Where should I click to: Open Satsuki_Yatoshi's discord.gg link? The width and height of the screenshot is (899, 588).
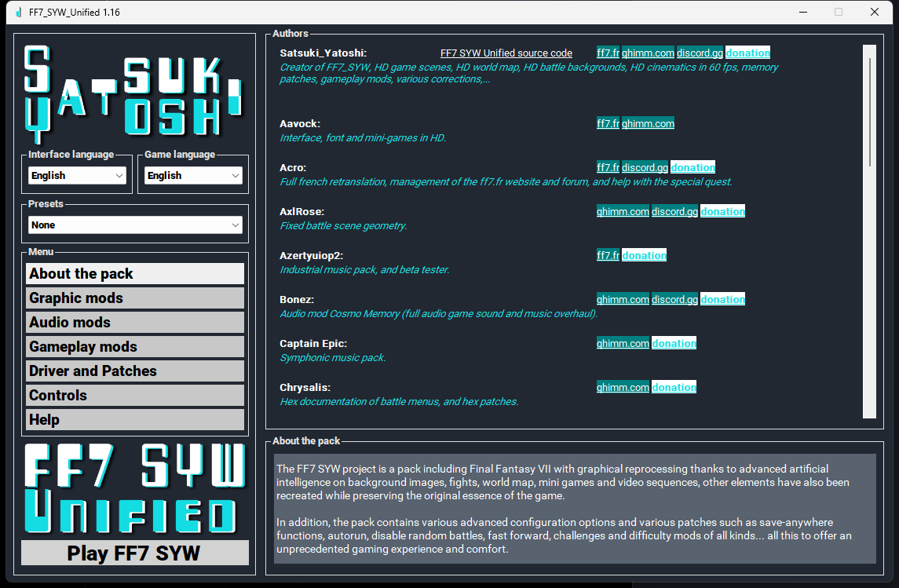[x=700, y=53]
